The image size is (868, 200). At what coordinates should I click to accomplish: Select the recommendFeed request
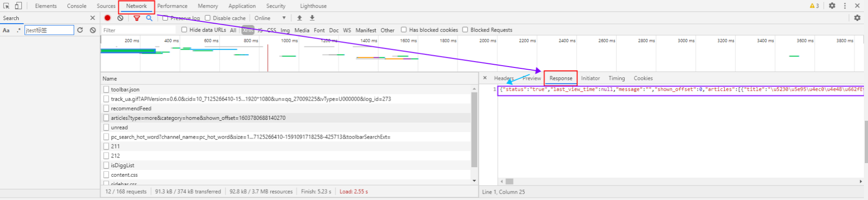coord(131,108)
